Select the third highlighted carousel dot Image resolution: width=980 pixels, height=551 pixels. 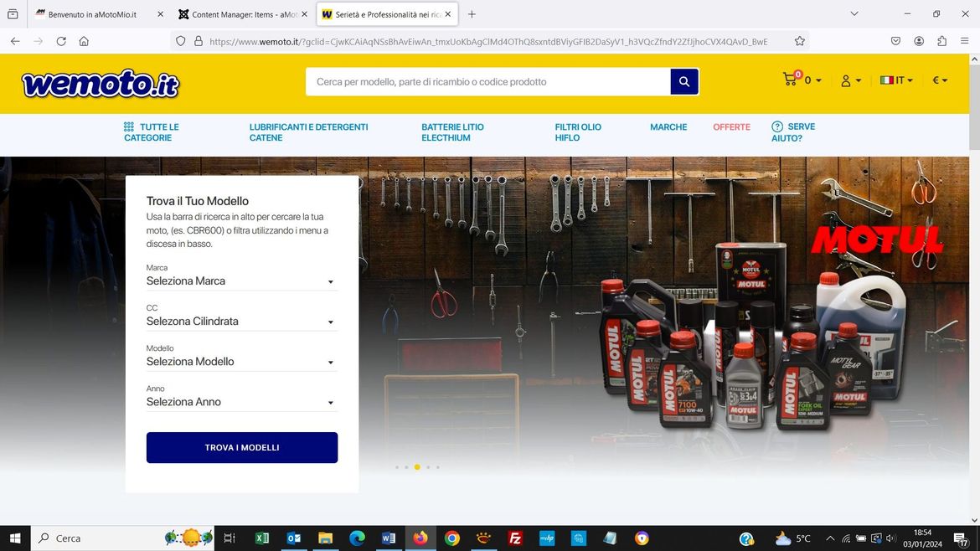(x=417, y=467)
